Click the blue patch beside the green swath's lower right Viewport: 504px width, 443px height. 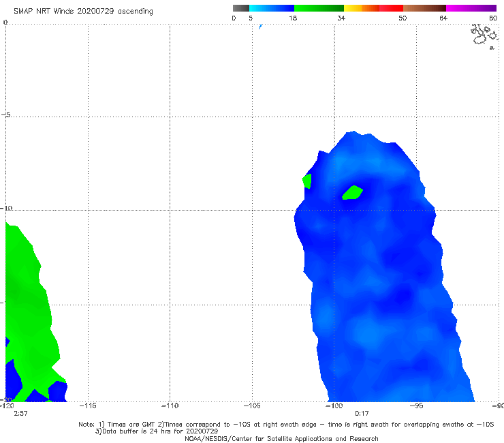[57, 391]
